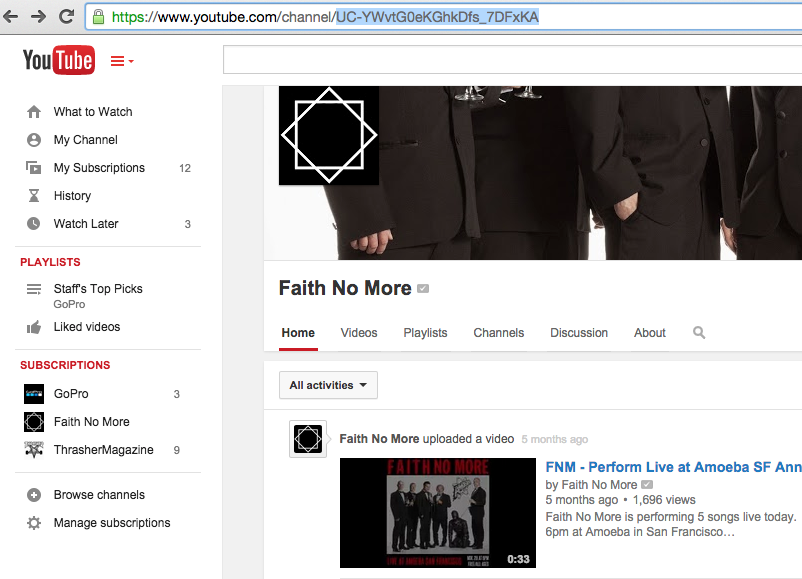Viewport: 802px width, 579px height.
Task: Click the '1,696 views' text
Action: pos(664,500)
